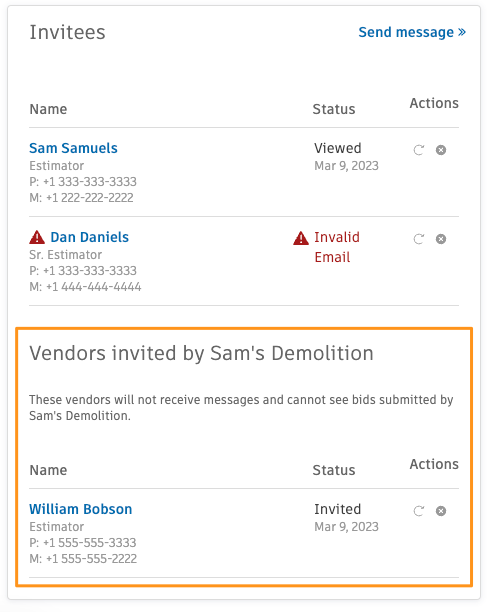
Task: Remove William Bobson from vendor list
Action: tap(441, 511)
